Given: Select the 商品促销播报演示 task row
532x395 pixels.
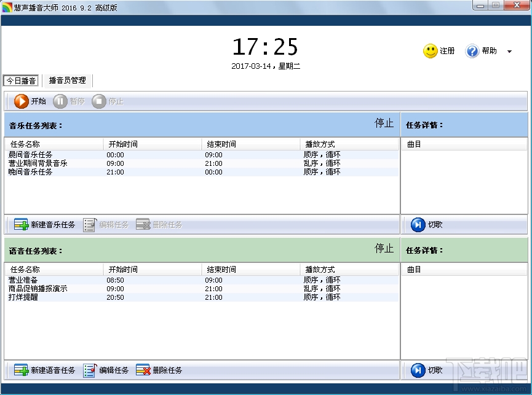Looking at the screenshot, I should [52, 289].
